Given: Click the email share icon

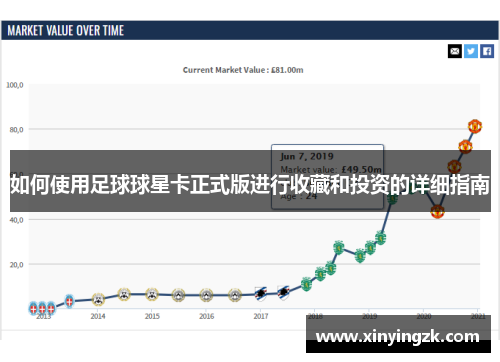Looking at the screenshot, I should coord(455,51).
